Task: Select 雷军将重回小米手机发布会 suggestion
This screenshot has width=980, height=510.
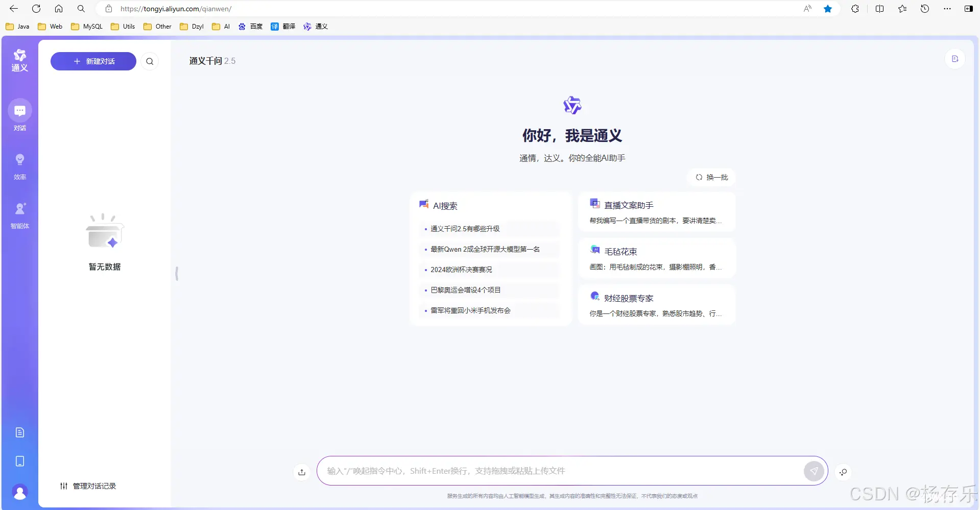Action: 489,310
